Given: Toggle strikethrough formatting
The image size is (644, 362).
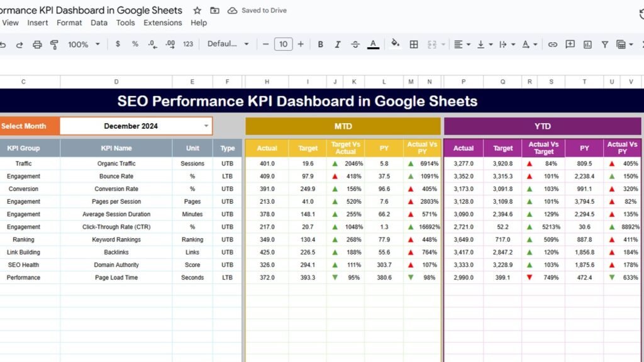Looking at the screenshot, I should (x=354, y=44).
